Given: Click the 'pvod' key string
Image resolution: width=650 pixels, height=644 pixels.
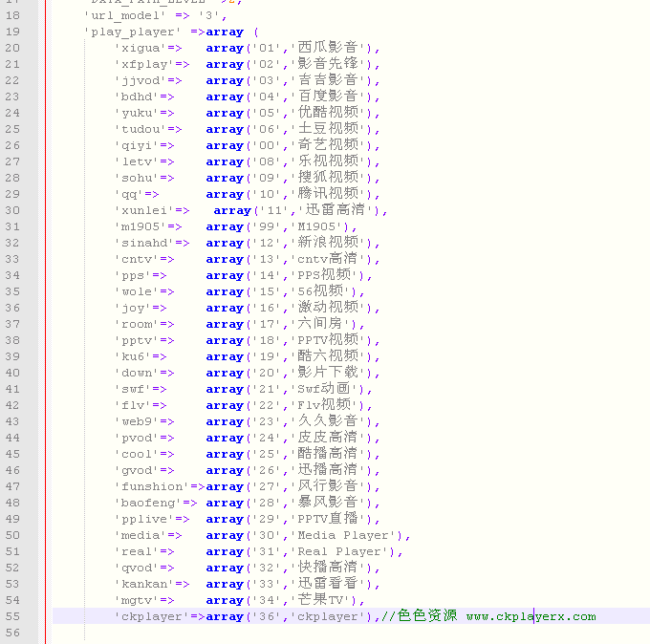Looking at the screenshot, I should coord(137,438).
